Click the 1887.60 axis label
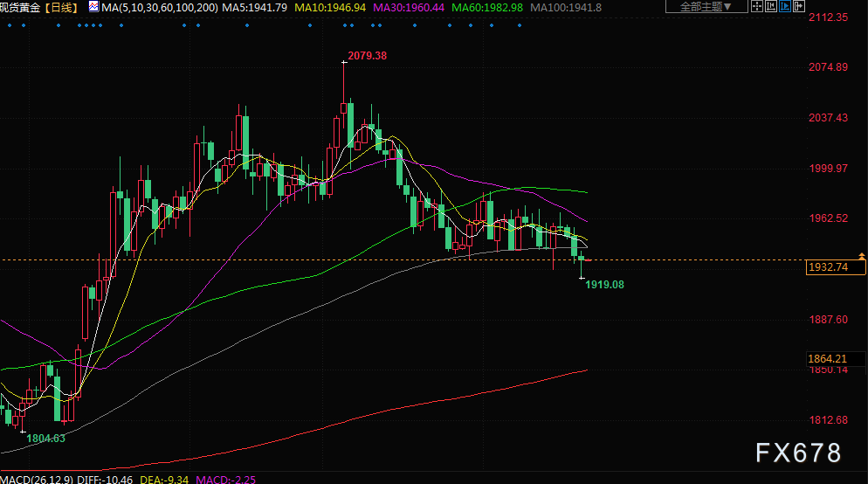The image size is (868, 484). (x=828, y=320)
